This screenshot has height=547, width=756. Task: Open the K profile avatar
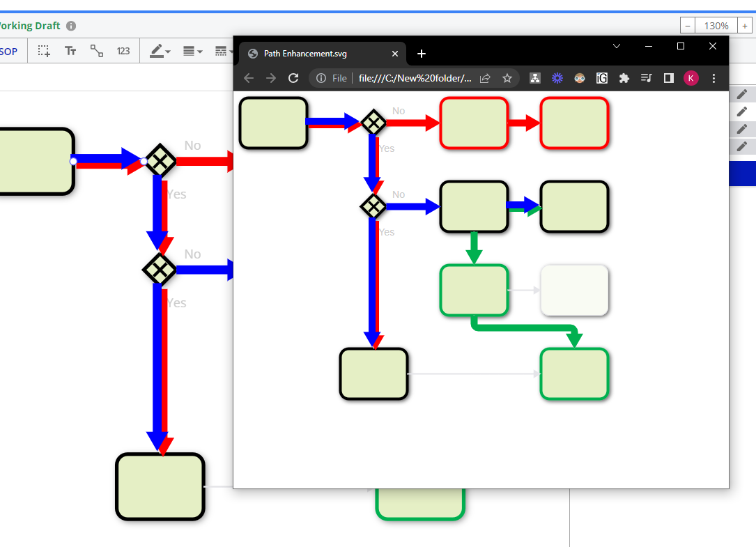(x=691, y=78)
